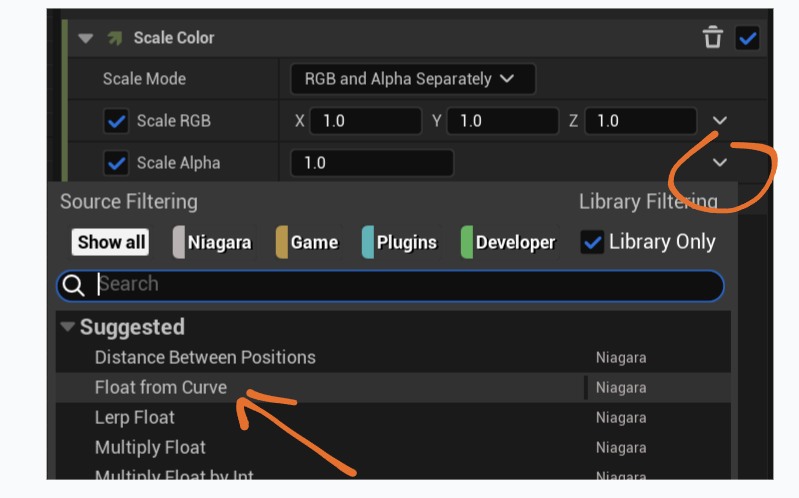Collapse the Suggested category
This screenshot has height=498, width=799.
pyautogui.click(x=68, y=327)
